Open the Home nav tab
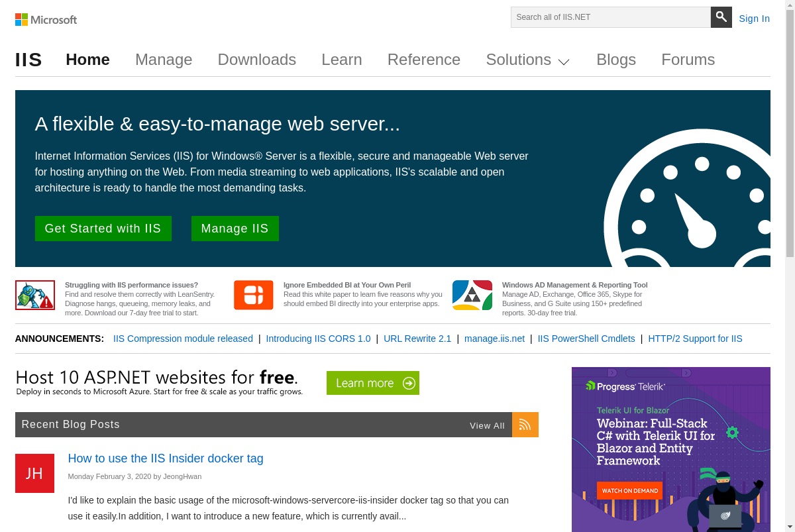 coord(87,60)
